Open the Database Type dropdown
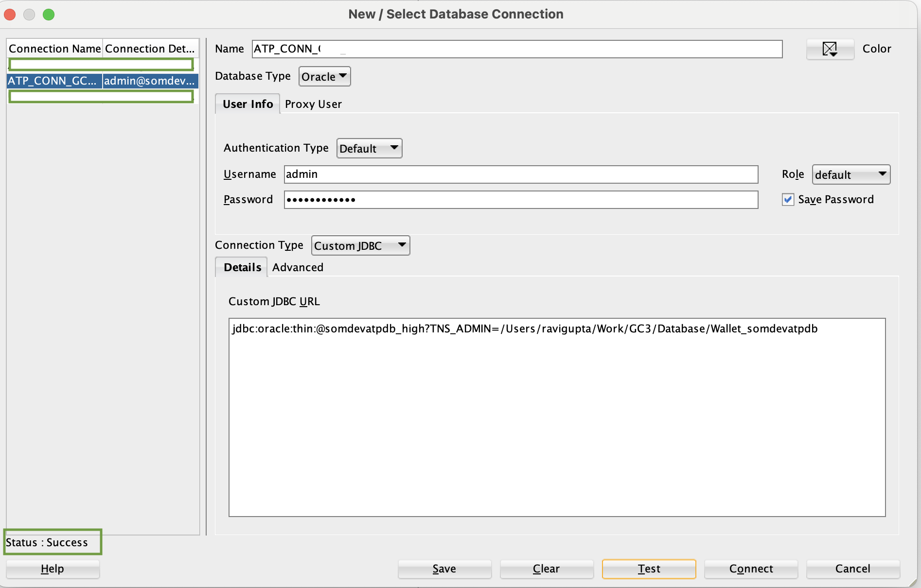Image resolution: width=921 pixels, height=588 pixels. click(324, 76)
